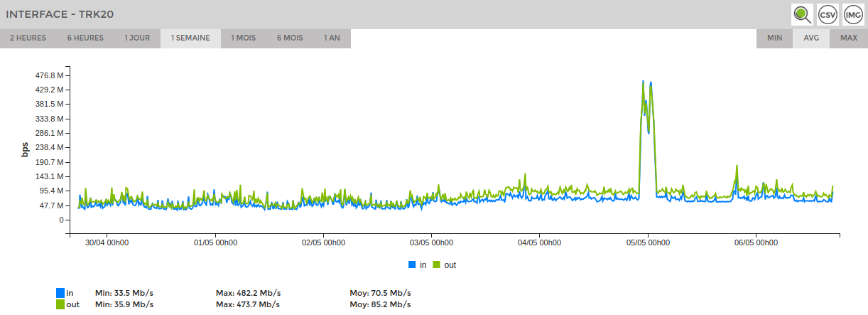The height and width of the screenshot is (315, 868).
Task: Click the bps axis title
Action: pos(24,148)
